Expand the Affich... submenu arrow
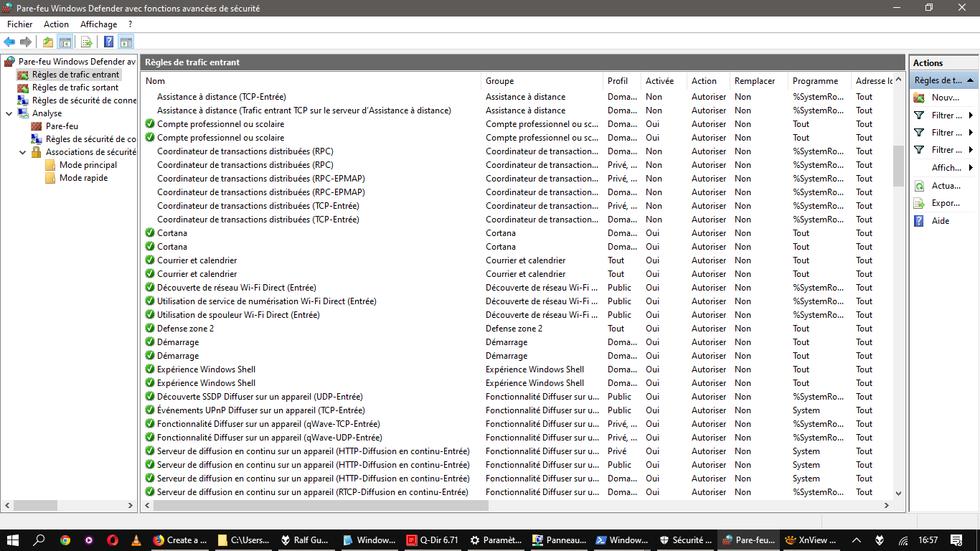 click(971, 168)
